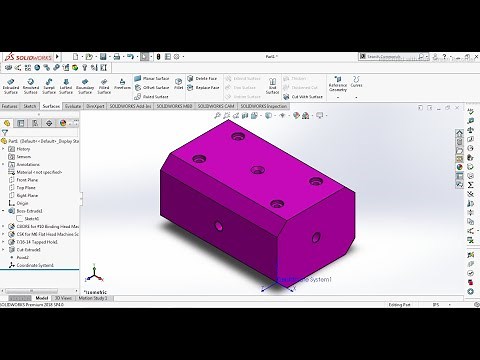This screenshot has height=360, width=480.
Task: Open the ConfigurationManager tab icon
Action: pyautogui.click(x=35, y=123)
